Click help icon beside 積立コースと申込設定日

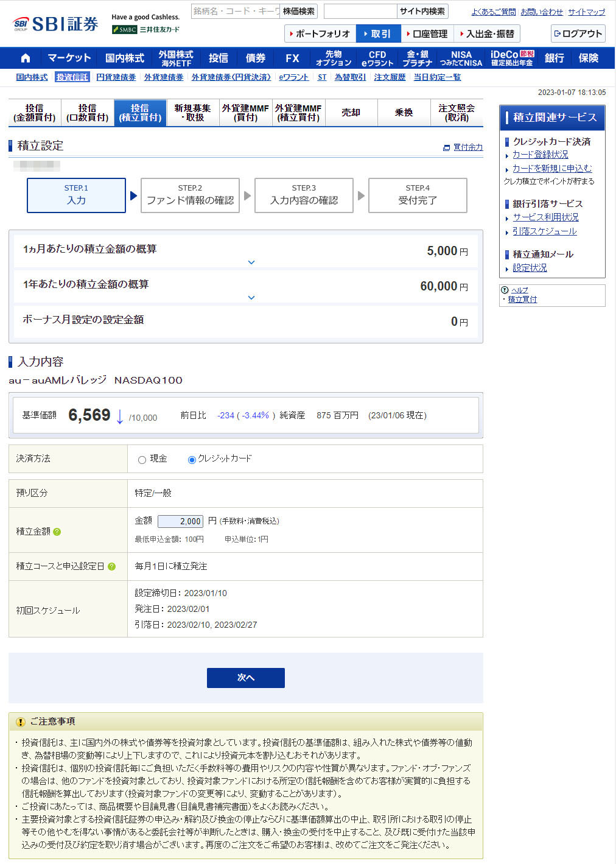pos(112,566)
